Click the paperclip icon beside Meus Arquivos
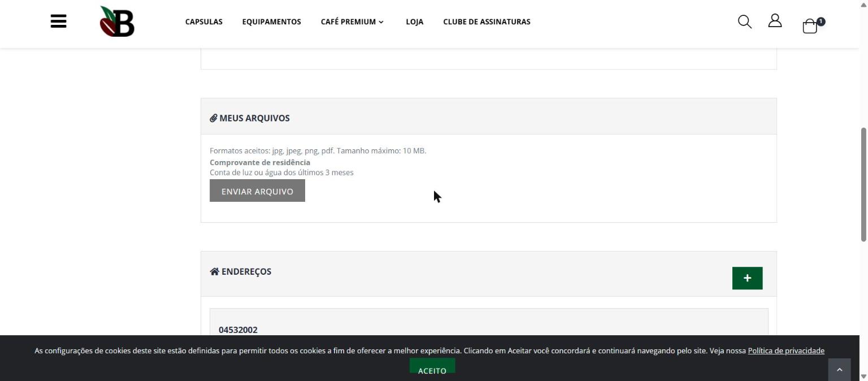 click(x=214, y=118)
